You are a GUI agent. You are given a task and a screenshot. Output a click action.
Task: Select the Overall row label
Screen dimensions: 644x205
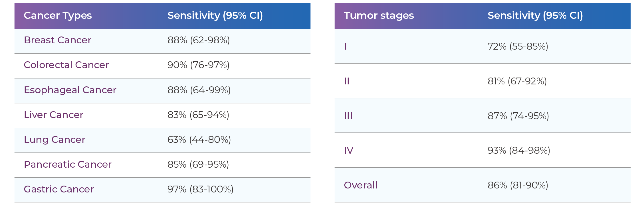(360, 185)
